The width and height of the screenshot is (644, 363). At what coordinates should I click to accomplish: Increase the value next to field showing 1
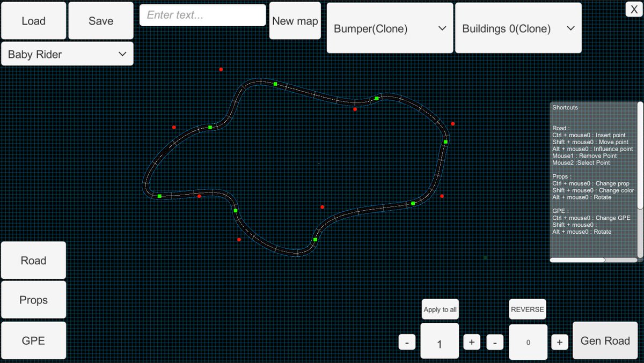(x=472, y=342)
